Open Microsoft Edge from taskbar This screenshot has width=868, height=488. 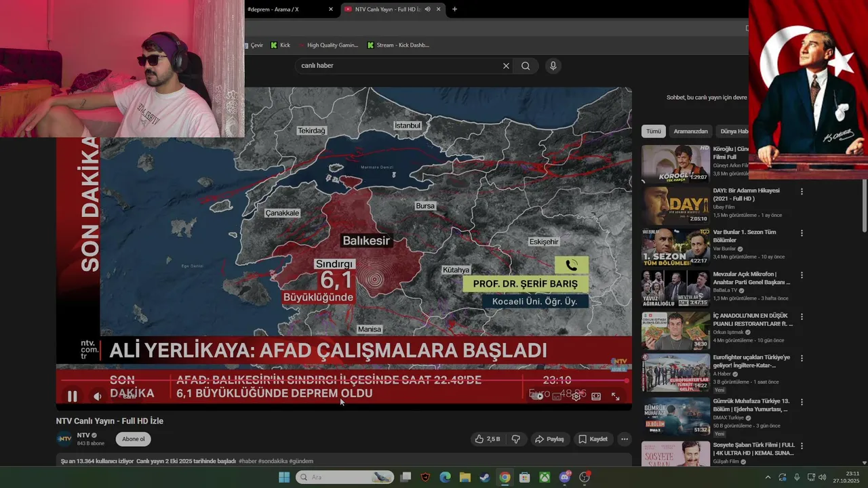(445, 477)
